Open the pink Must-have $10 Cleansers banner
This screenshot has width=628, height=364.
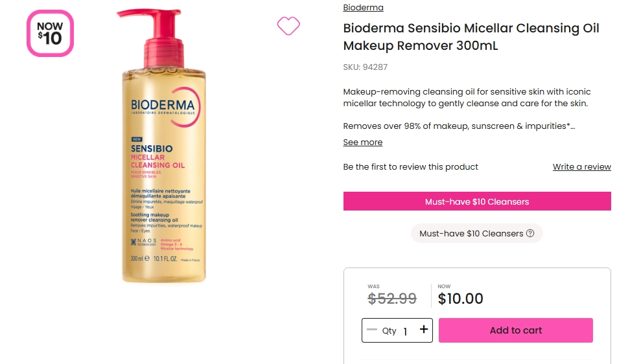coord(477,201)
